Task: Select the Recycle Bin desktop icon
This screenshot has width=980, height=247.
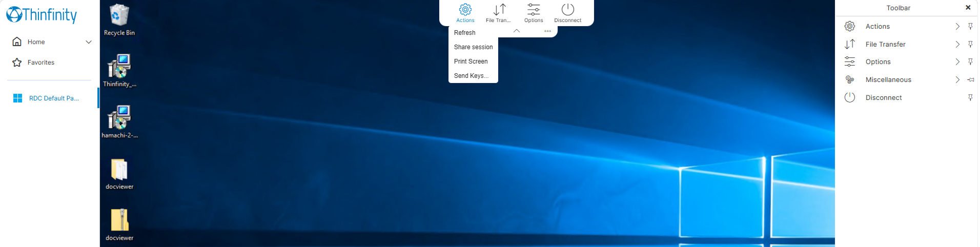Action: coord(119,19)
